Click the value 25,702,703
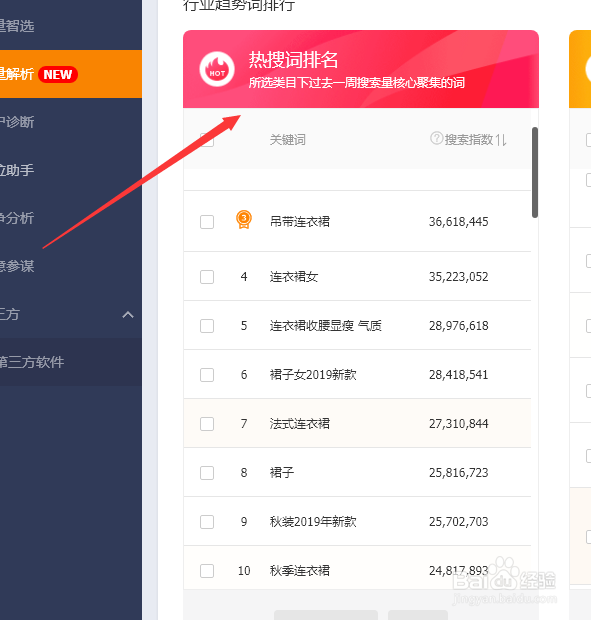Image resolution: width=591 pixels, height=620 pixels. click(x=459, y=522)
